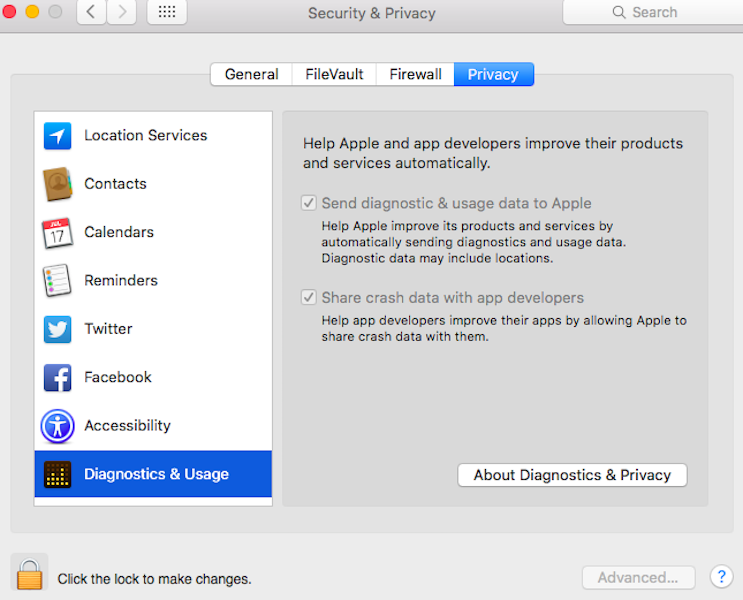The width and height of the screenshot is (743, 600).
Task: Switch to the General tab
Action: click(x=251, y=74)
